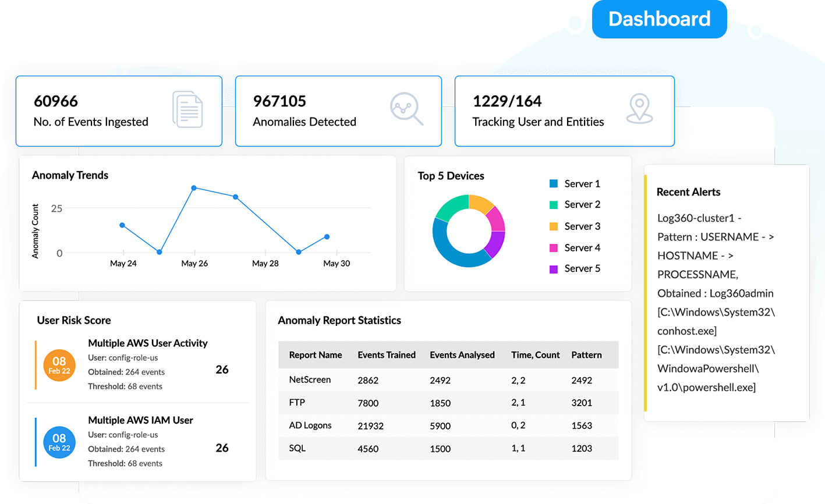This screenshot has width=825, height=504.
Task: Click the blue Server 1 legend square
Action: pos(553,183)
